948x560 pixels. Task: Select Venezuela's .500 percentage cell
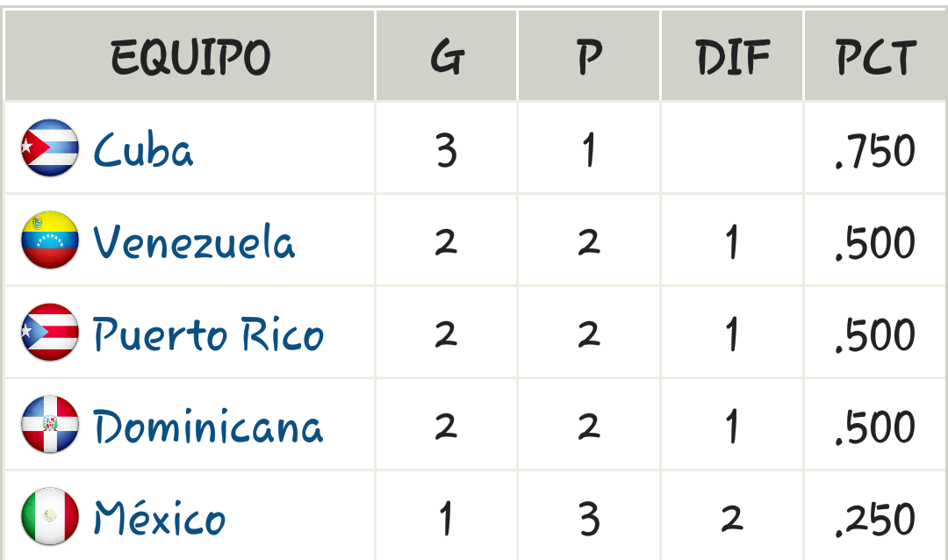(x=875, y=241)
